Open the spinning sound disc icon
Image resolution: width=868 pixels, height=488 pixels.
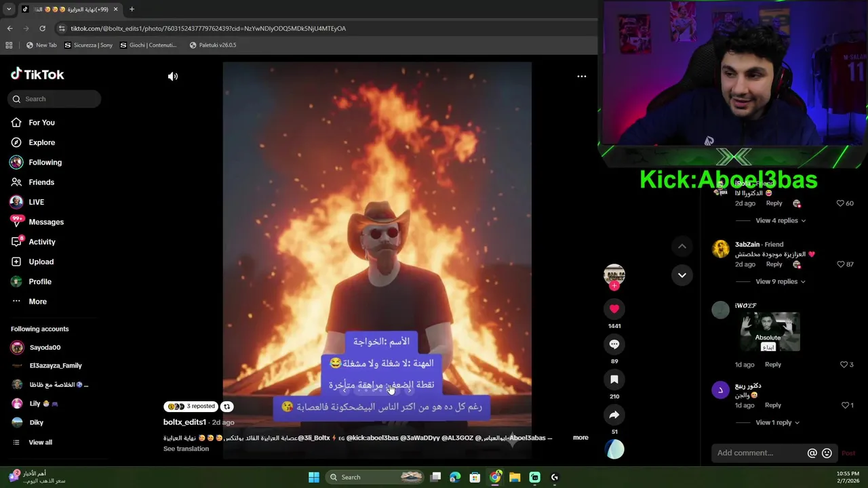coord(614,449)
